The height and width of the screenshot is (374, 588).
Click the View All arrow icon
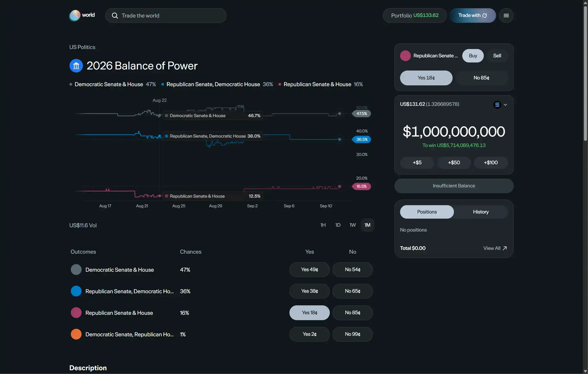click(x=505, y=248)
